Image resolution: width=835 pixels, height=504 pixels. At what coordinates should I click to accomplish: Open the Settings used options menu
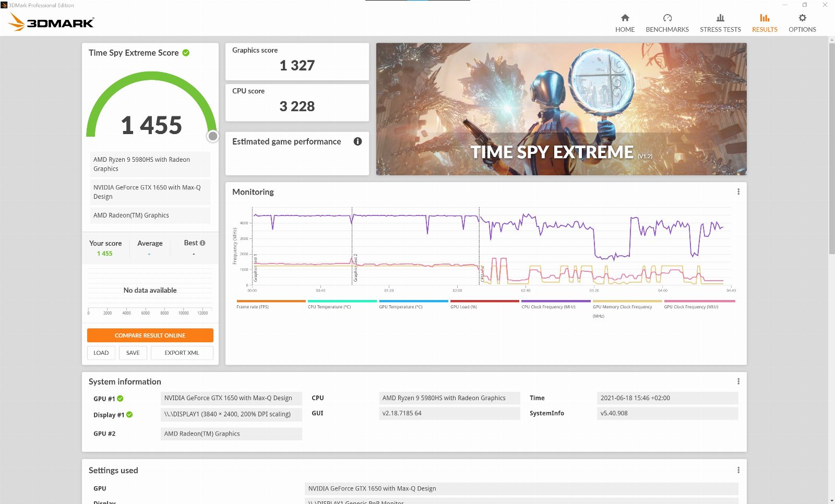pos(738,470)
